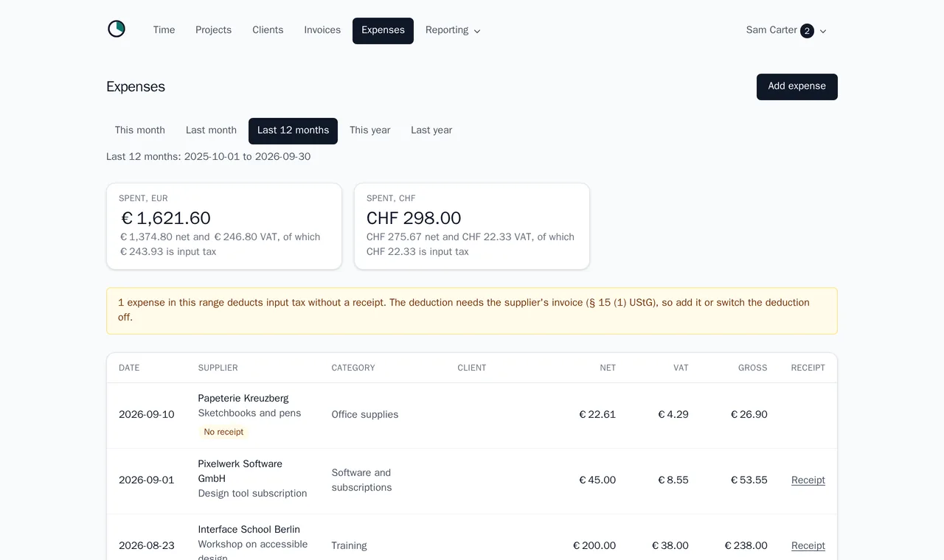Show expenses for This year

click(369, 130)
